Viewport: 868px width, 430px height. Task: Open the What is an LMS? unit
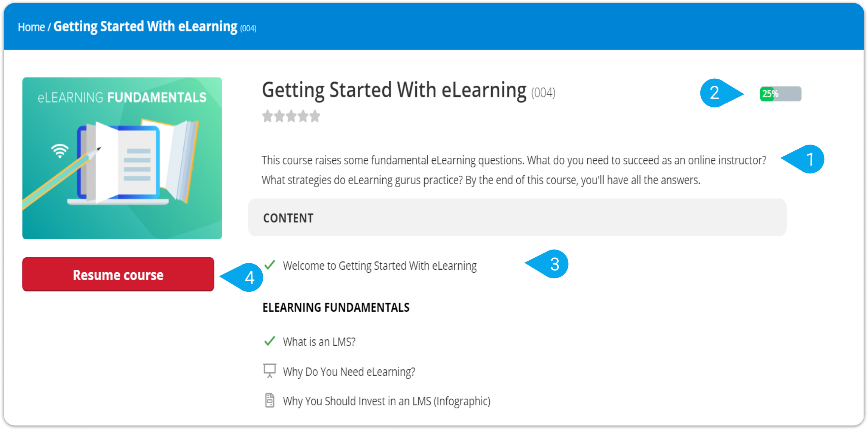click(x=319, y=342)
